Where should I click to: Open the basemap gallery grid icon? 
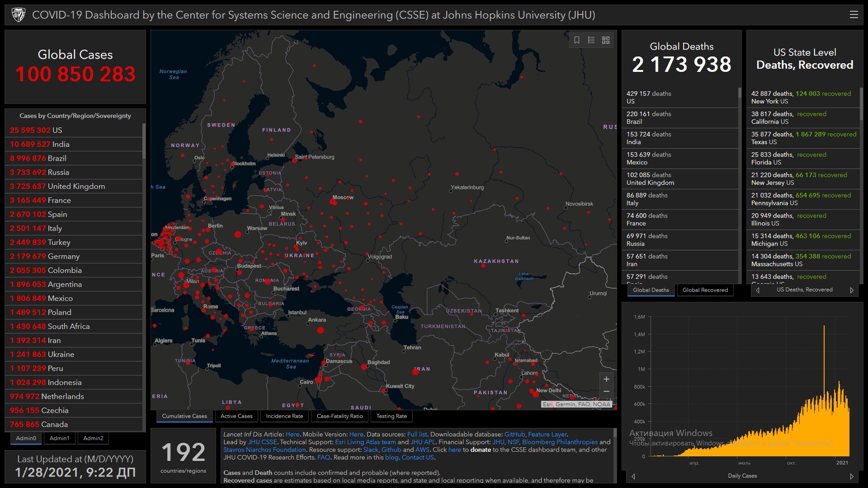pos(606,40)
